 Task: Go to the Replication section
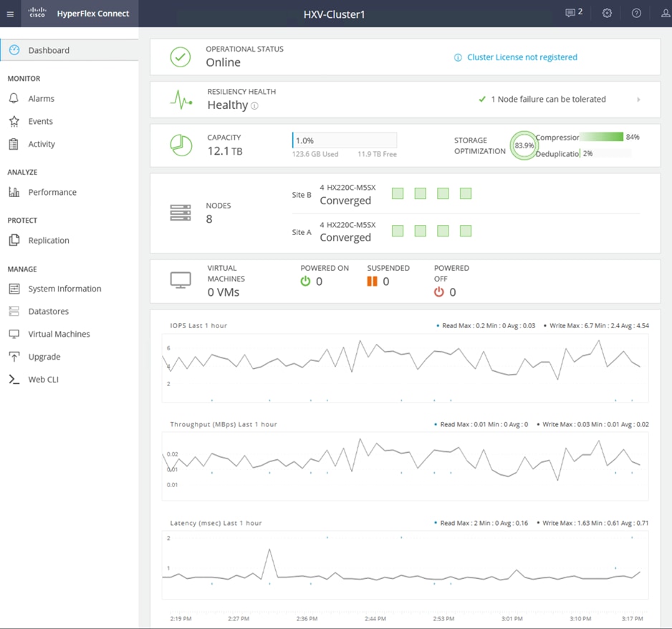(x=49, y=241)
